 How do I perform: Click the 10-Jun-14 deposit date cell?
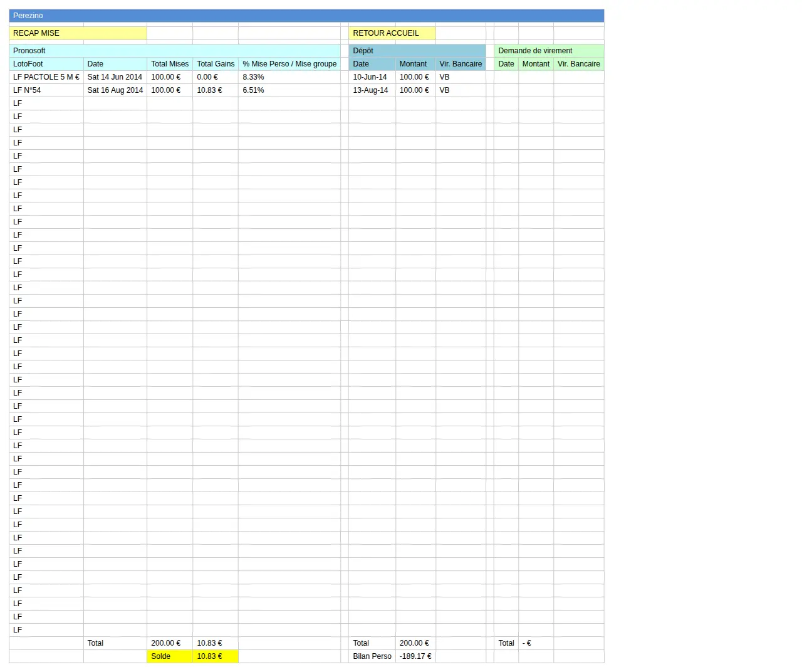(x=372, y=77)
